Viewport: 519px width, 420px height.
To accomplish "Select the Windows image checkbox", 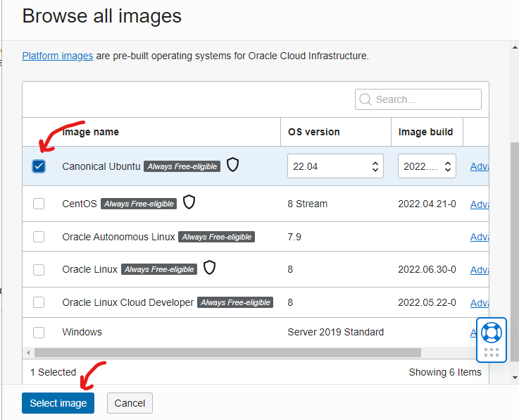I will (39, 332).
